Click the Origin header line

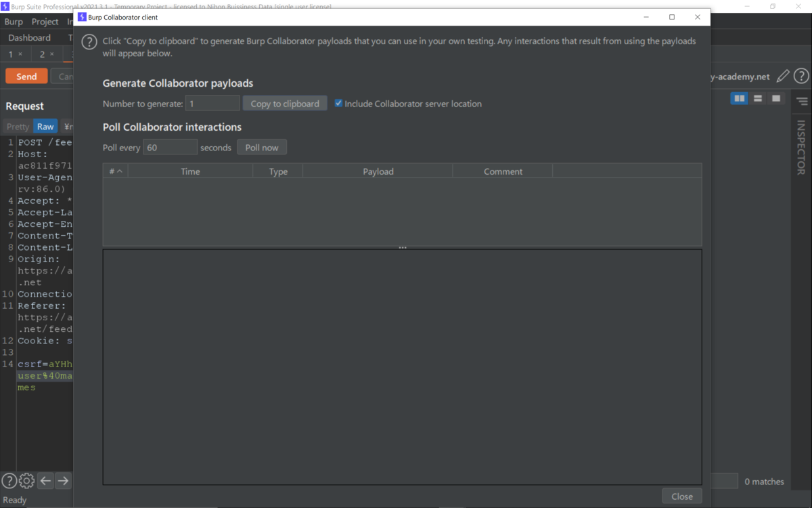coord(39,259)
